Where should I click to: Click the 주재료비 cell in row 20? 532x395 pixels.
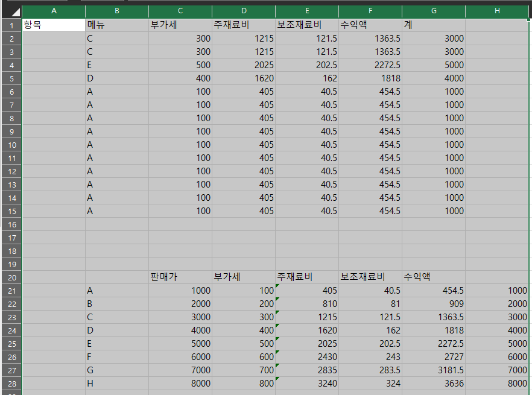point(307,277)
